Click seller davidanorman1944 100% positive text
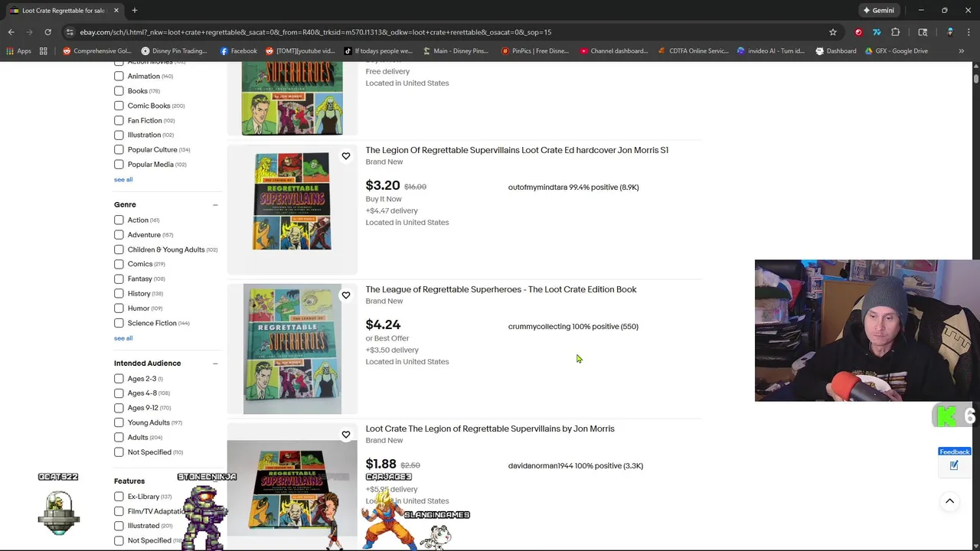 pos(575,465)
